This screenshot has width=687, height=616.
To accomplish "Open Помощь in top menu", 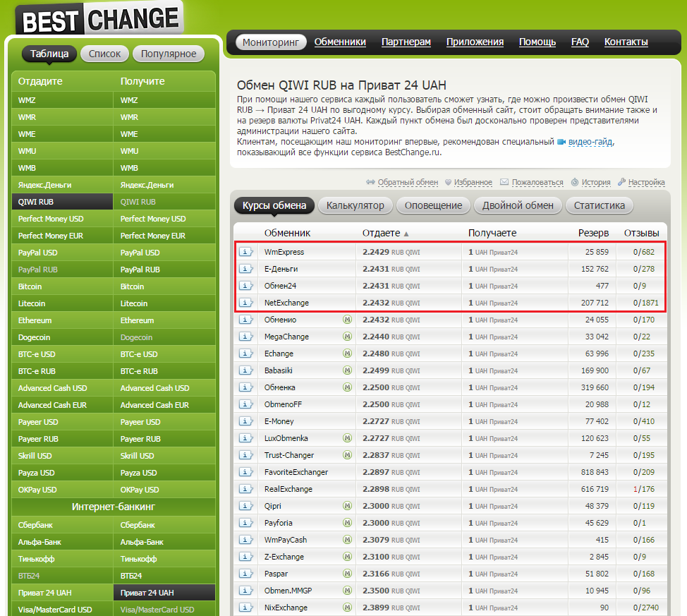I will pos(537,42).
